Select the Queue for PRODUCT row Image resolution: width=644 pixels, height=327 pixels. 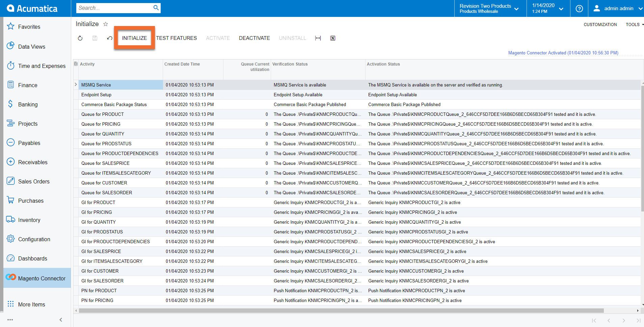pos(357,114)
